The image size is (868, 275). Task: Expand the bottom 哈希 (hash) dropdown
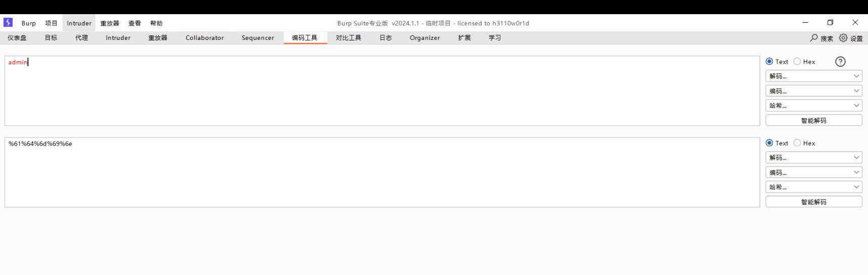pyautogui.click(x=813, y=187)
